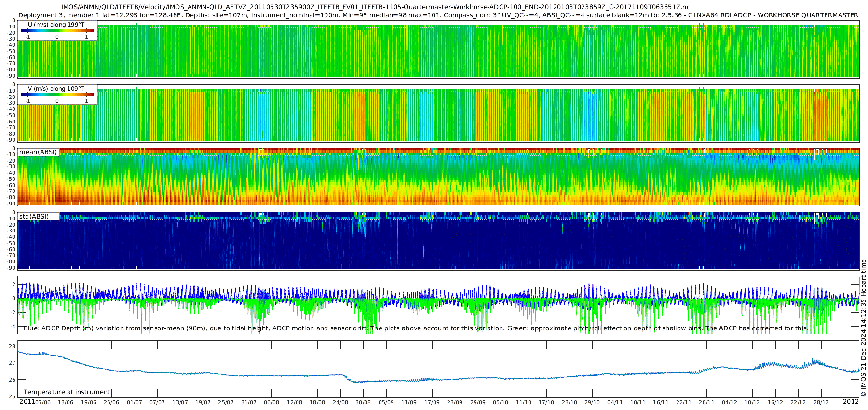Click the 29/09 date tick
The image size is (868, 410).
[477, 402]
